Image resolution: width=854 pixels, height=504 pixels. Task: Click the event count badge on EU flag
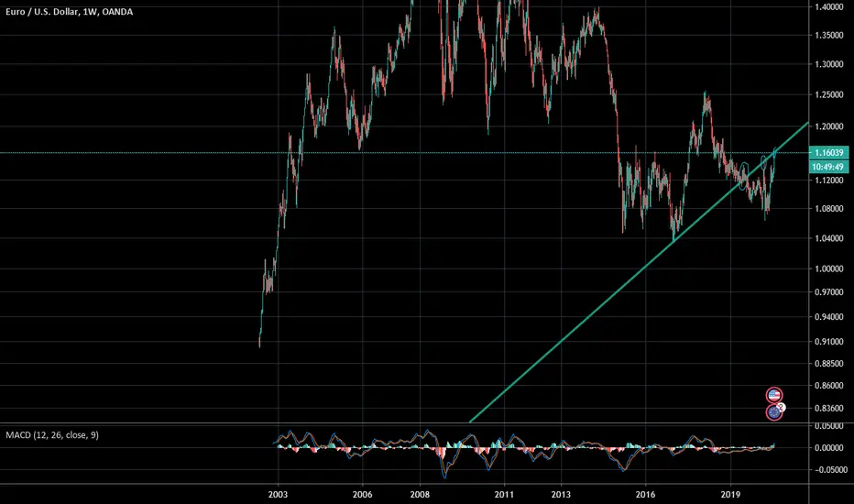point(783,407)
